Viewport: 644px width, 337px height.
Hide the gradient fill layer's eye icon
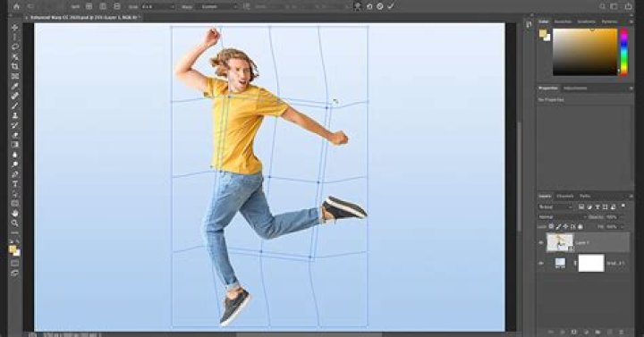tap(541, 263)
